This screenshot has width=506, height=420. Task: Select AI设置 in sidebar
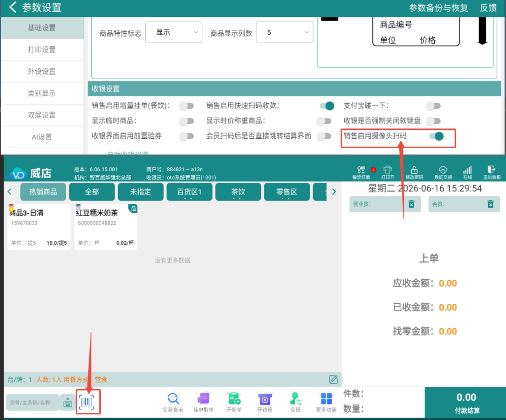(42, 137)
